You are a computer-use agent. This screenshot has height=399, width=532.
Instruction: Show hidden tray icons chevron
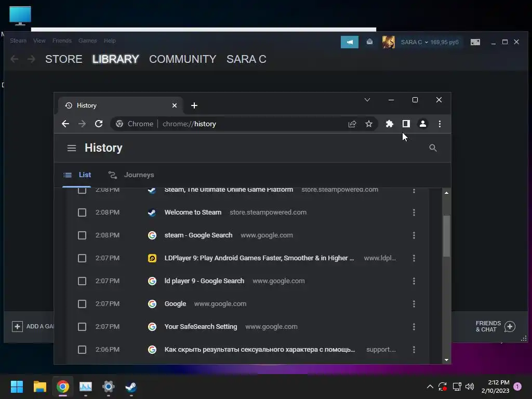pyautogui.click(x=430, y=387)
